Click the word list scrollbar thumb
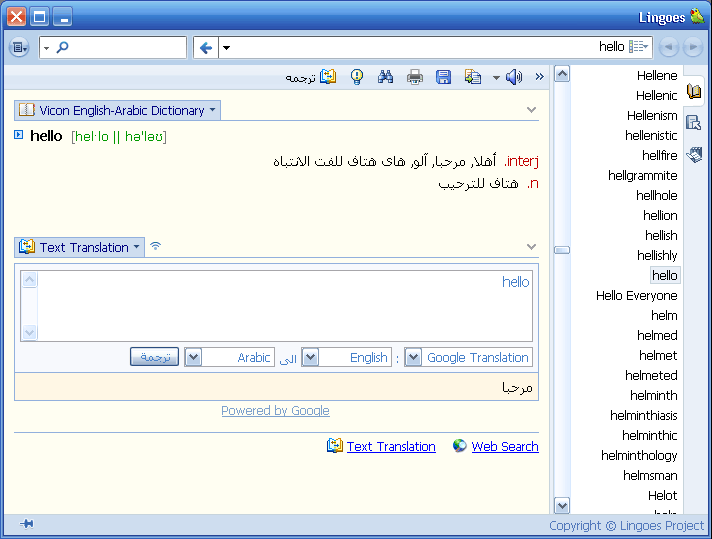712x539 pixels. pos(562,250)
